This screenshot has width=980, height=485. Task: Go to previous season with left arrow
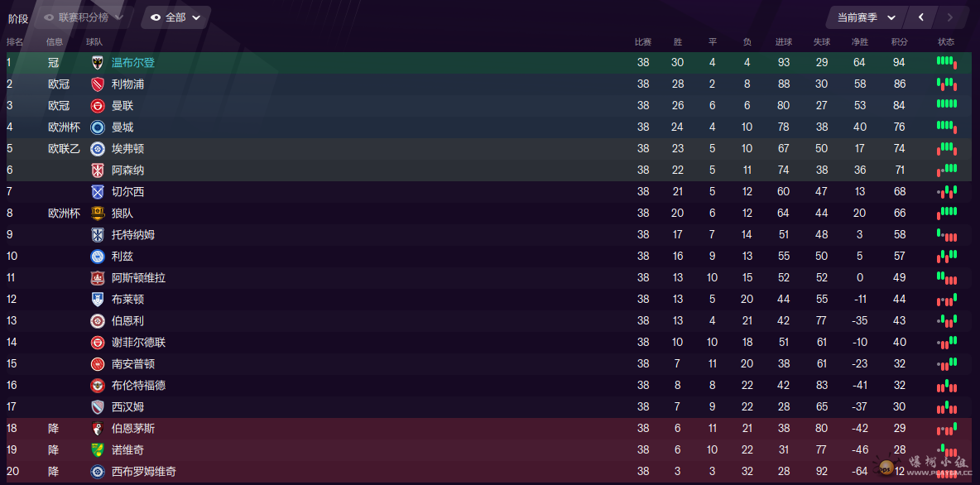click(921, 17)
